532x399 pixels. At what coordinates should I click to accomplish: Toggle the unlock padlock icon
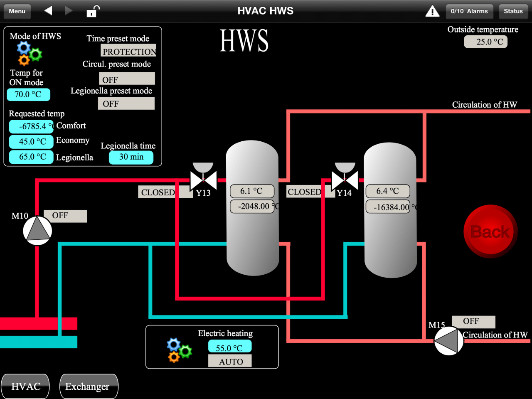[92, 11]
